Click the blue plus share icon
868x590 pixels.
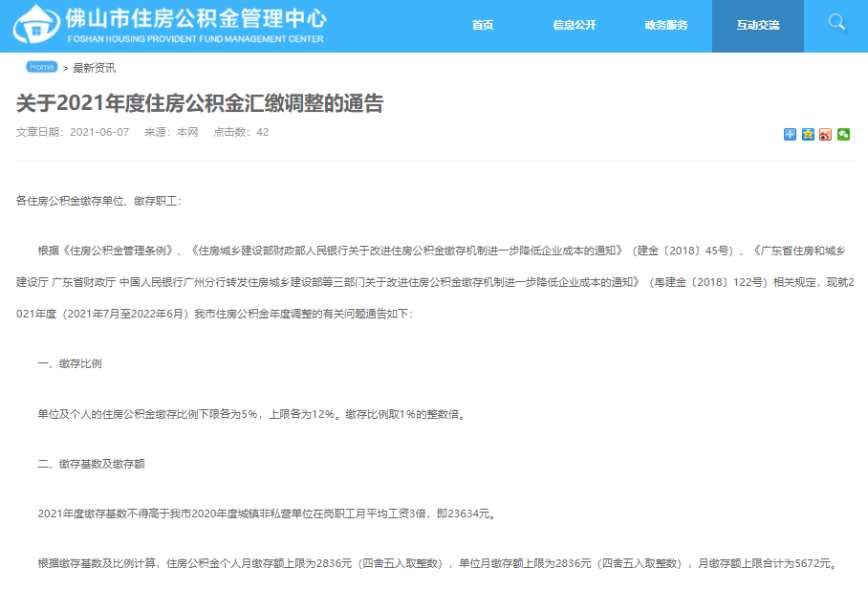(790, 134)
